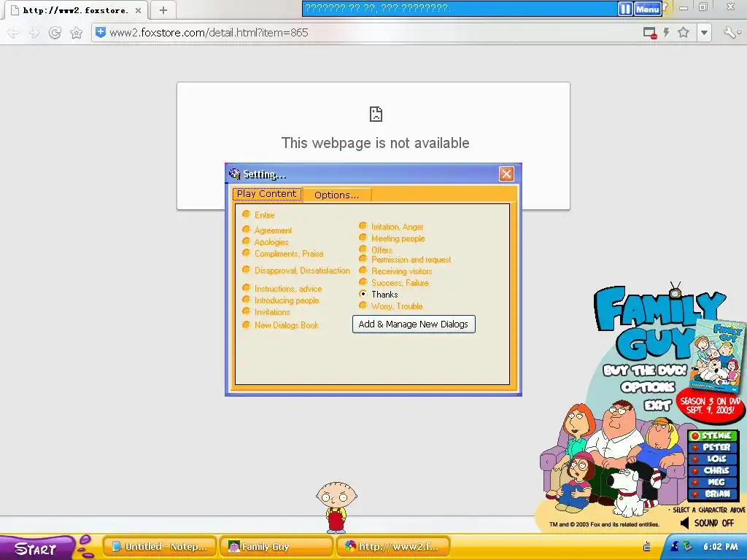This screenshot has height=560, width=747.
Task: Close the foxstore browser tab
Action: [x=138, y=10]
